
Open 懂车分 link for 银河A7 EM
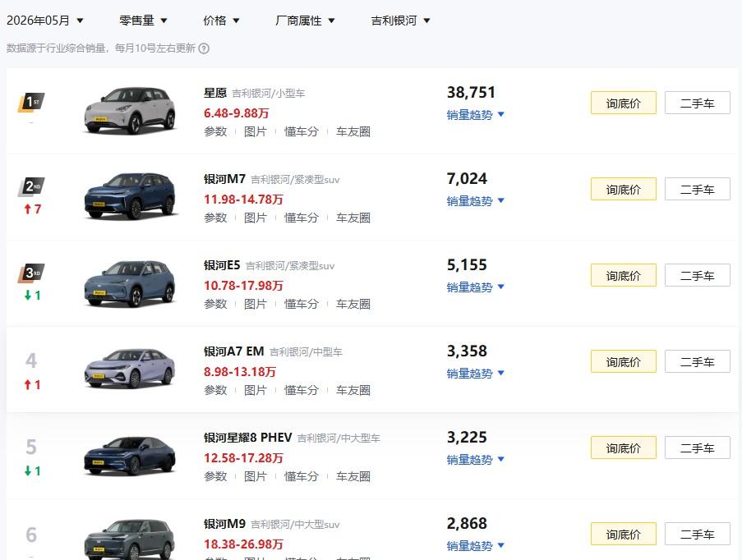coord(301,390)
